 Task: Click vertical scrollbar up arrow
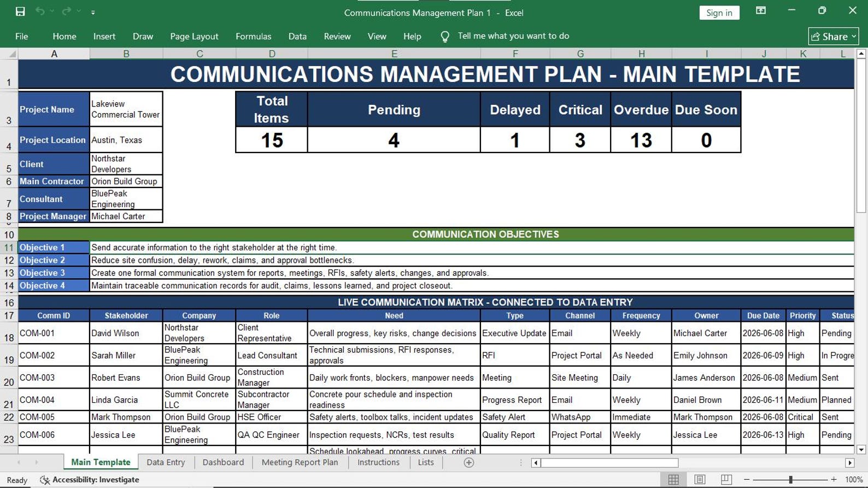pyautogui.click(x=861, y=54)
